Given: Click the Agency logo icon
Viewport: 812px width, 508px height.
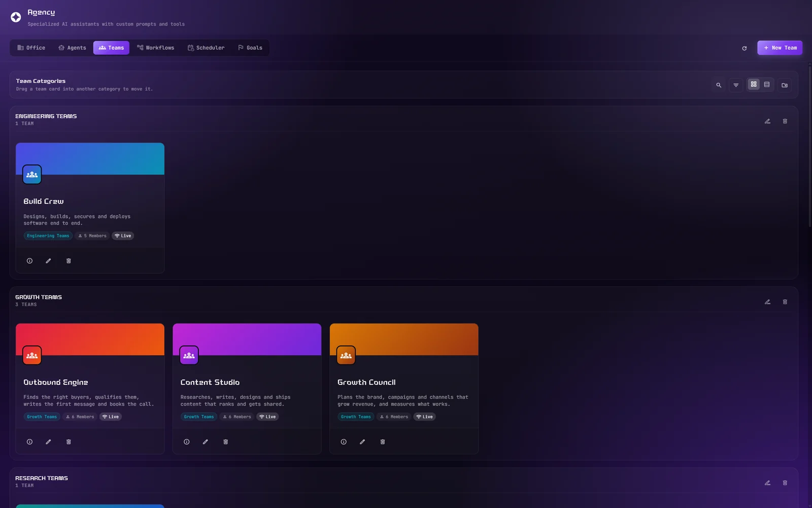Looking at the screenshot, I should click(x=16, y=17).
